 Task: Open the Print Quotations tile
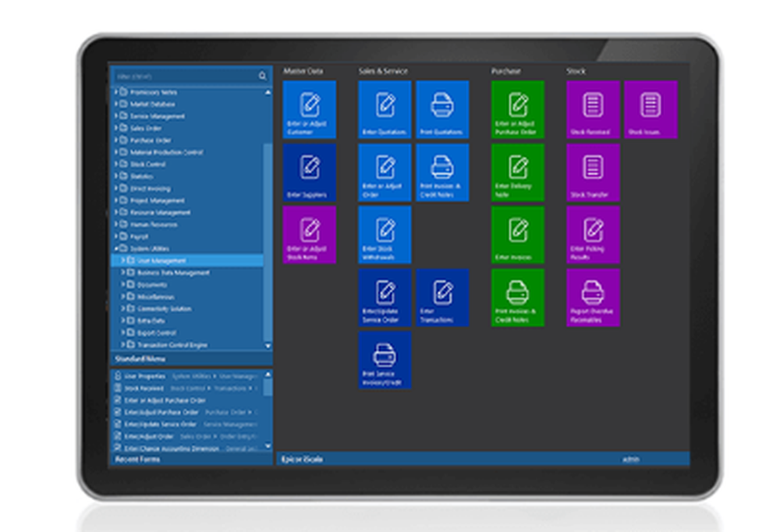click(443, 109)
